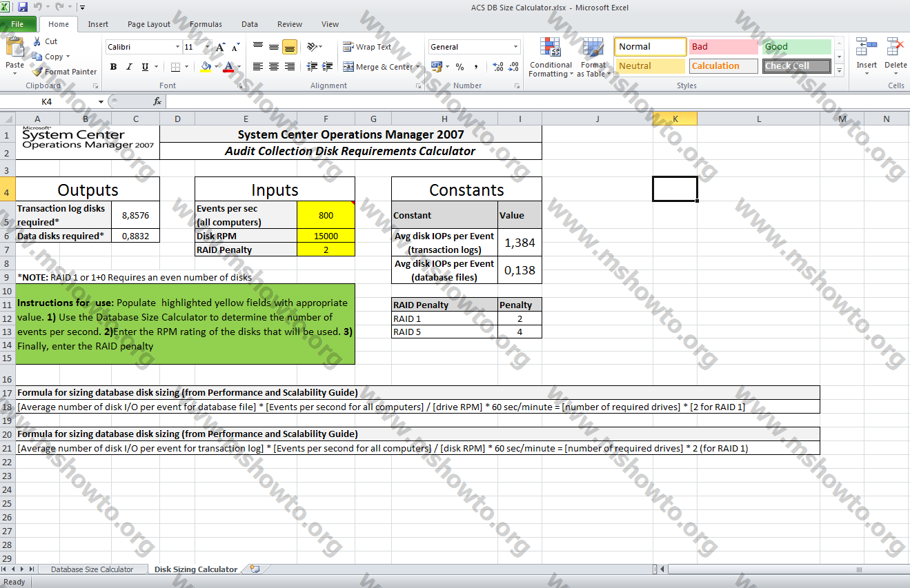This screenshot has width=910, height=588.
Task: Open Conditional Formatting menu
Action: tap(551, 58)
